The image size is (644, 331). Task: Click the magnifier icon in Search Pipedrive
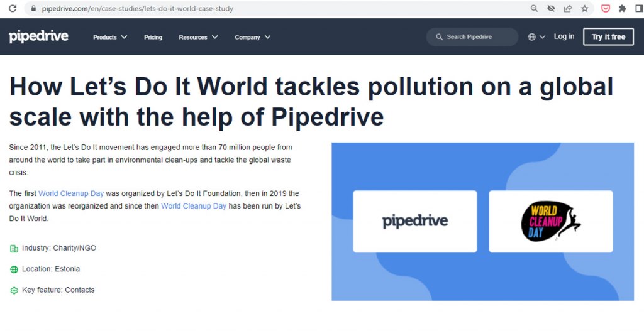(x=439, y=37)
